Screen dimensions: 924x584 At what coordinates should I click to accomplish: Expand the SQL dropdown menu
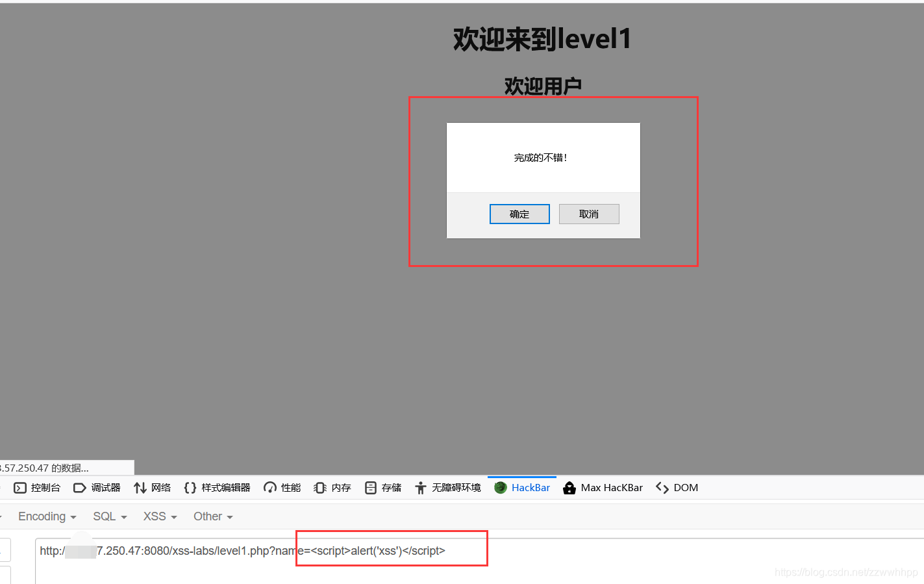click(x=110, y=516)
